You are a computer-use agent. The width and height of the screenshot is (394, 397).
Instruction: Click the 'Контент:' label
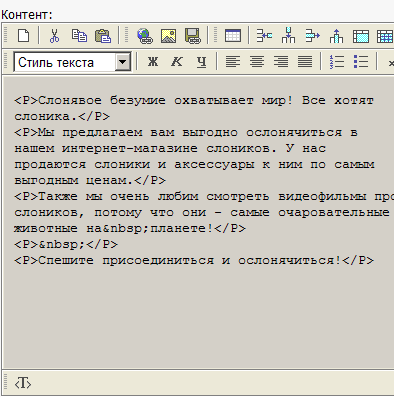(x=27, y=15)
